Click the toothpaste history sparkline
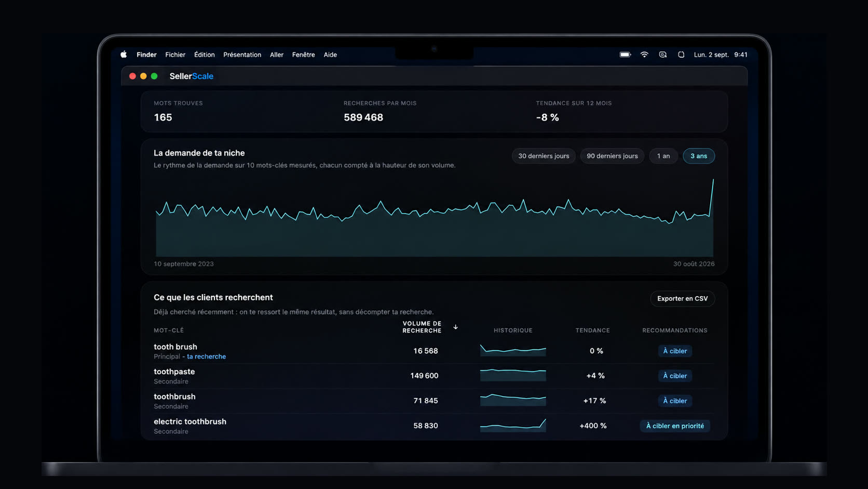 point(513,375)
